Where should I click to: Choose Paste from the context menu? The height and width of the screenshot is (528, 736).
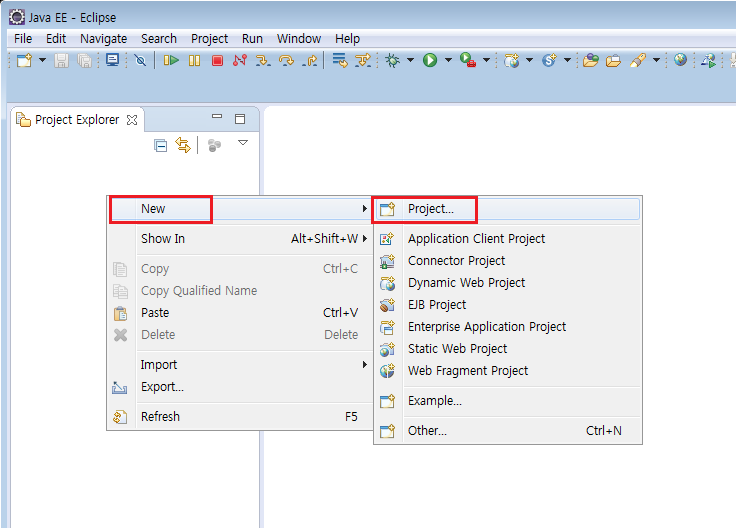240,313
